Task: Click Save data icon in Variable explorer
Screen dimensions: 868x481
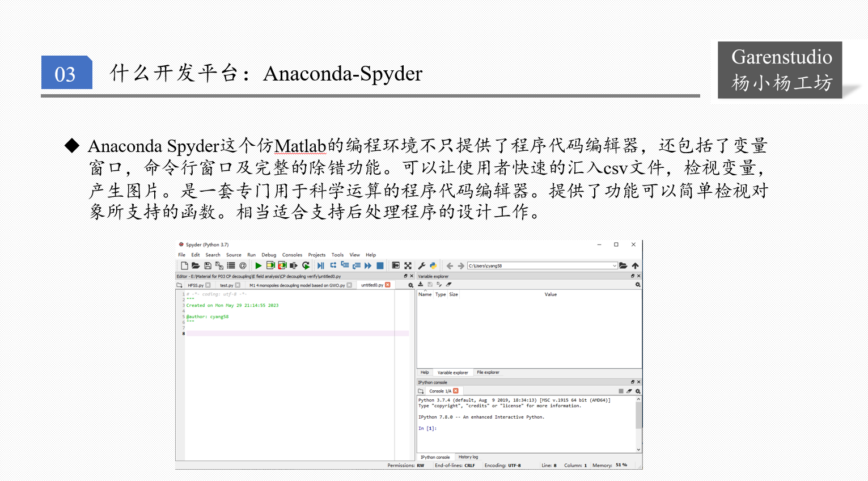Action: [x=430, y=284]
